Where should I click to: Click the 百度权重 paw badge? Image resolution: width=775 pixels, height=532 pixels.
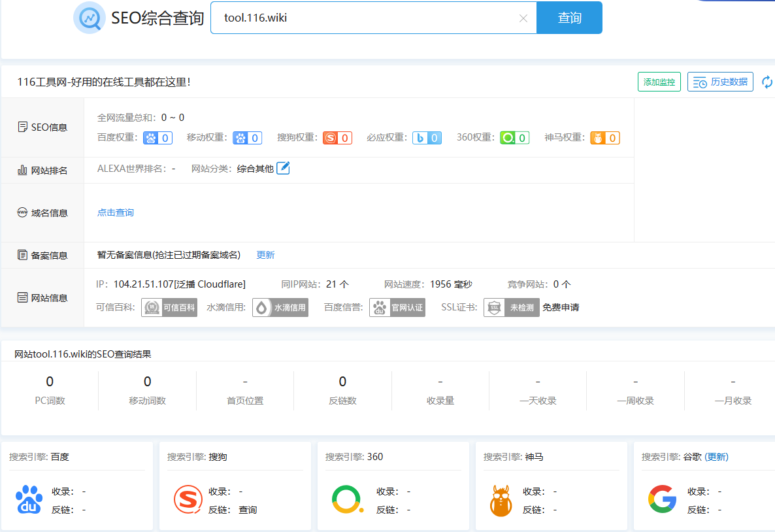click(x=157, y=138)
